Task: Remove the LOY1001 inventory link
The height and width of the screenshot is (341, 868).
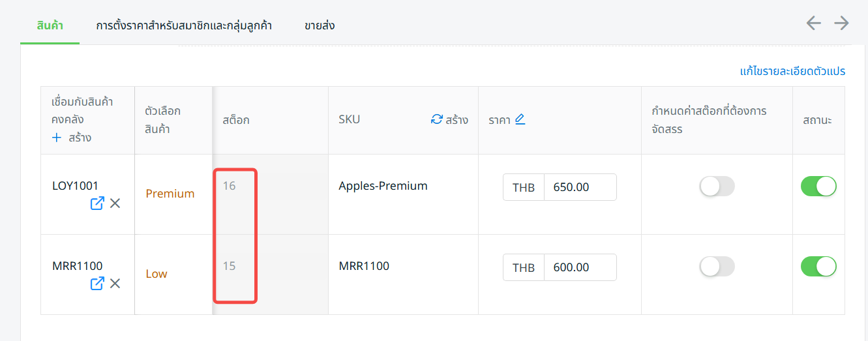Action: (115, 203)
